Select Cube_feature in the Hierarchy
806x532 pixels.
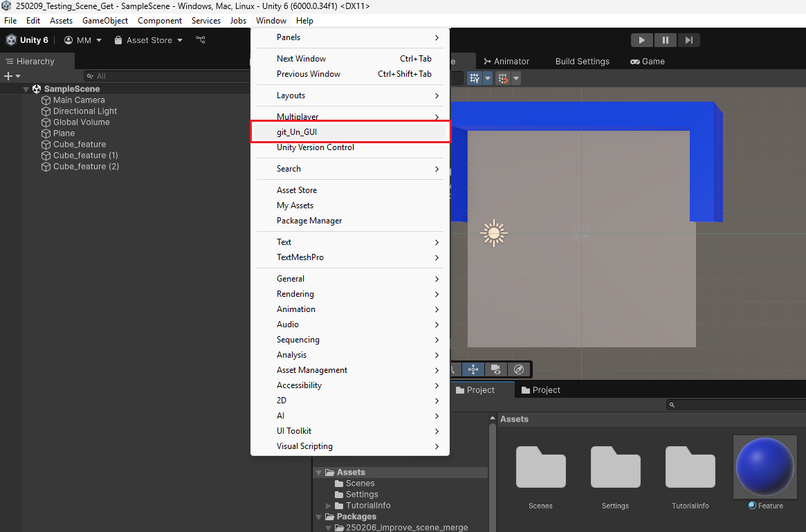(80, 145)
